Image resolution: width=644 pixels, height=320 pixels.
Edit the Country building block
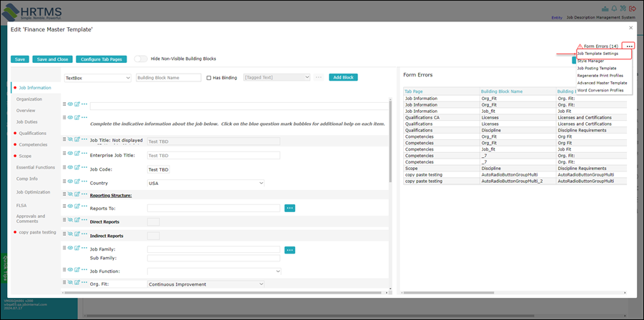coord(76,181)
